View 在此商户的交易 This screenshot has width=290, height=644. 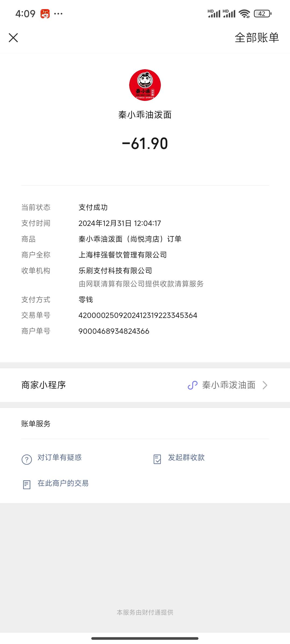[x=63, y=483]
